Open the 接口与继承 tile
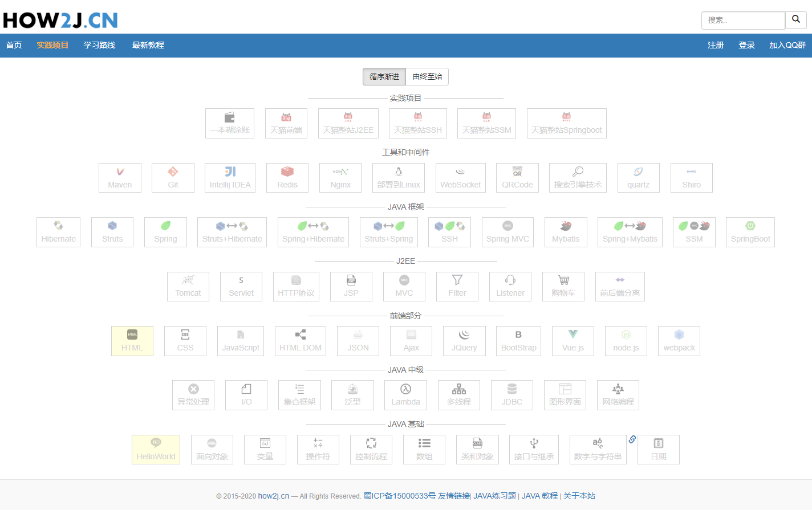 [x=534, y=450]
